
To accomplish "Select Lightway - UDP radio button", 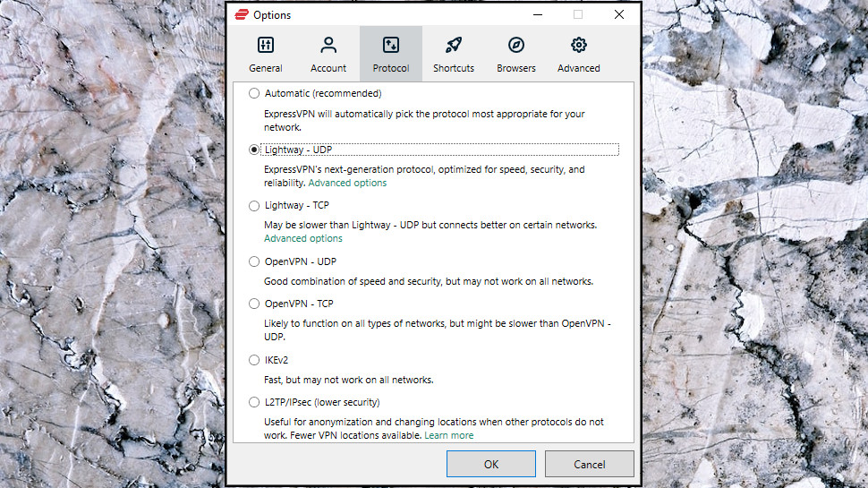I will pyautogui.click(x=254, y=150).
